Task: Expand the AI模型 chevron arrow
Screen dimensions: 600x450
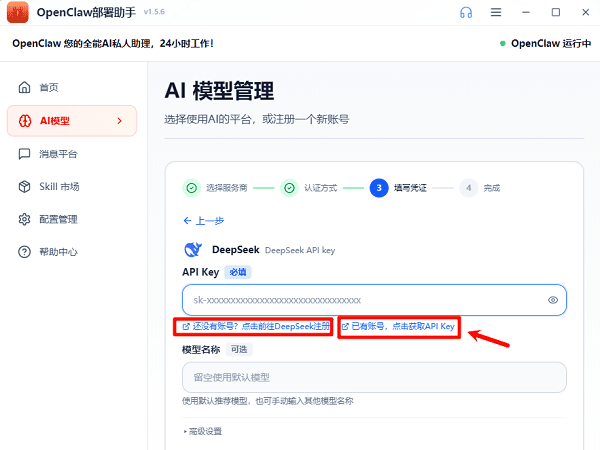Action: tap(119, 121)
